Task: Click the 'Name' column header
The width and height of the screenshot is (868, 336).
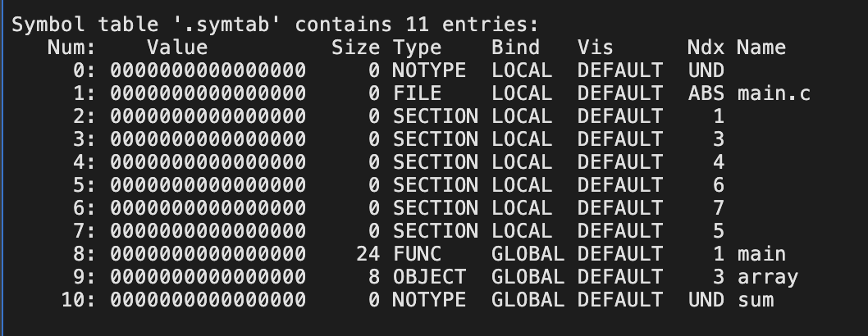Action: [761, 48]
